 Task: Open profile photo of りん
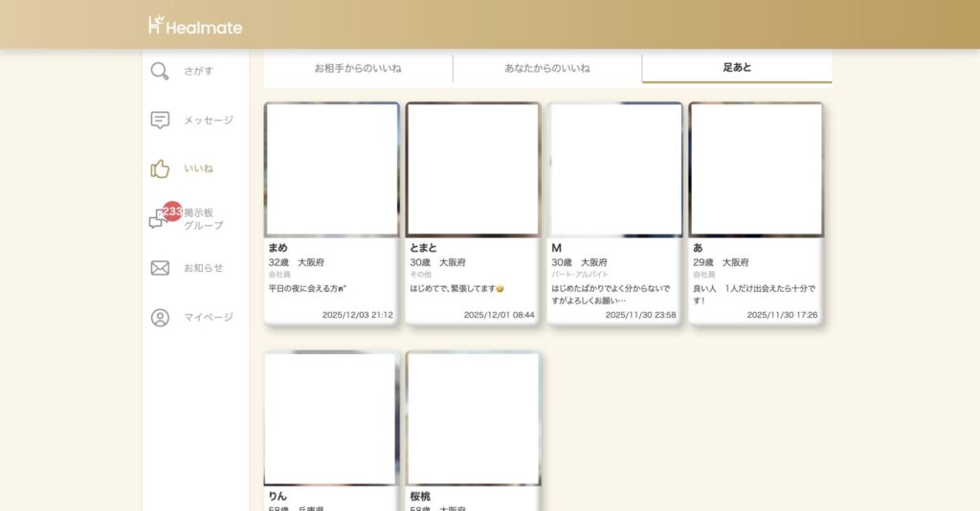[x=332, y=419]
